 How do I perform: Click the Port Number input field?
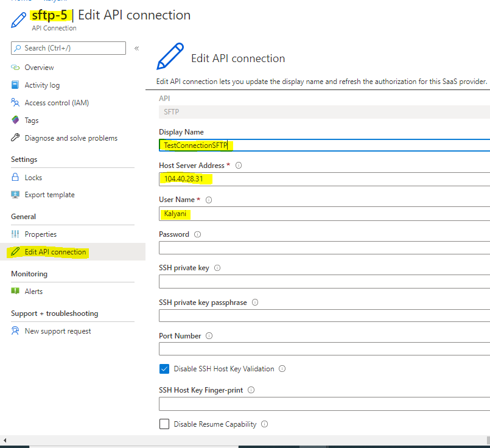coord(324,349)
